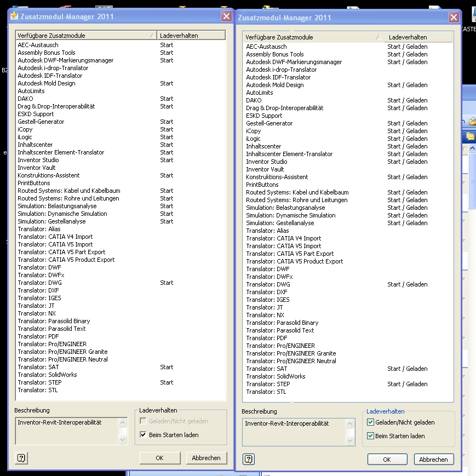
Task: Select 'Translator: Alias' in left window
Action: pos(39,229)
